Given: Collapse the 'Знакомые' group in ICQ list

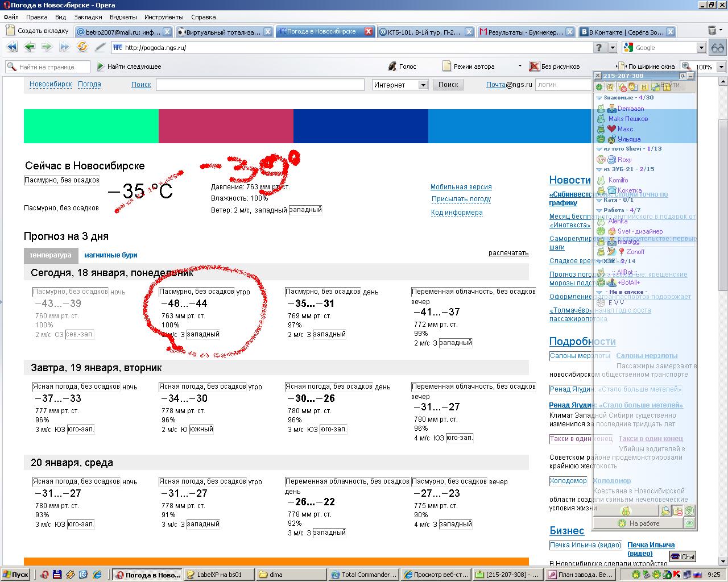Looking at the screenshot, I should (599, 98).
